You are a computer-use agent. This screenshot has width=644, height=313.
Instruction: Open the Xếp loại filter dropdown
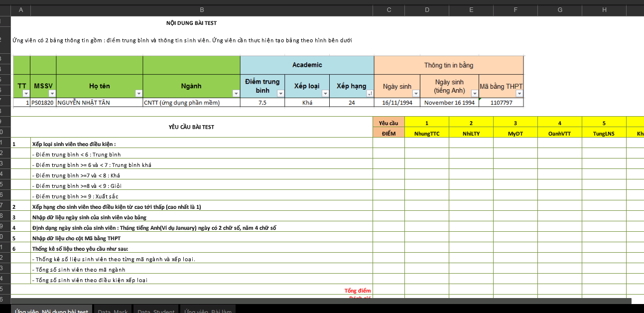[325, 94]
